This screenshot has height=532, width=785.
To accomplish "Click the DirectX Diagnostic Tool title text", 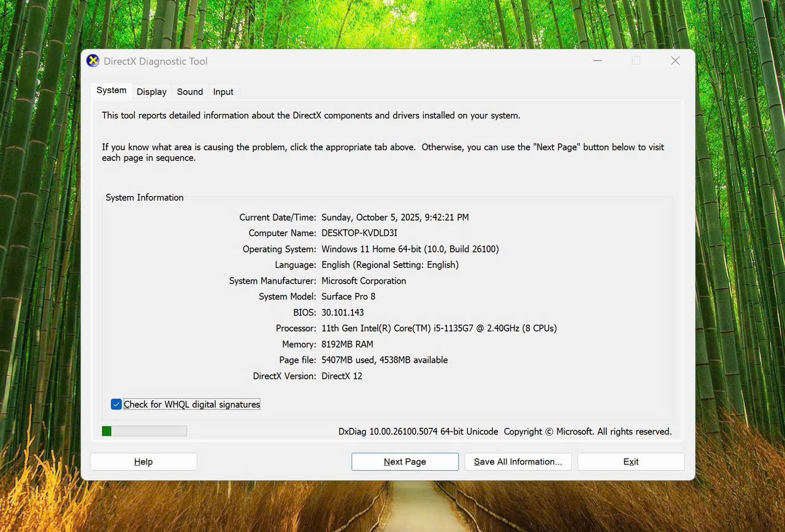I will tap(155, 61).
